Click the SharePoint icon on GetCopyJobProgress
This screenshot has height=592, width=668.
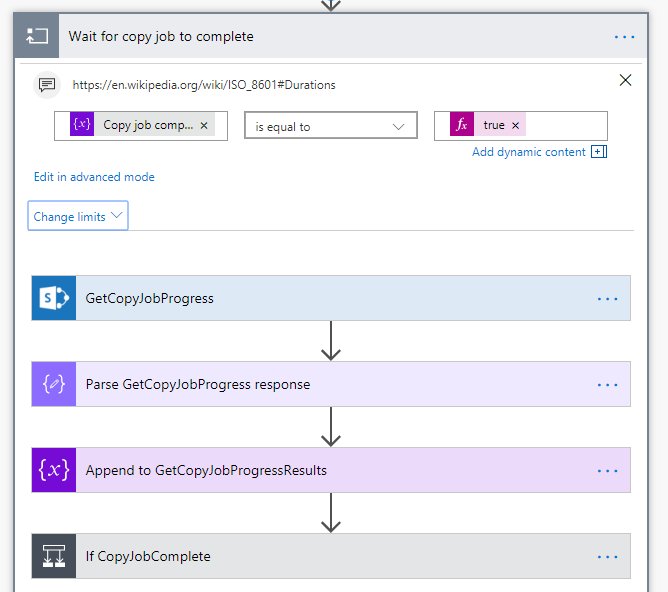click(54, 298)
